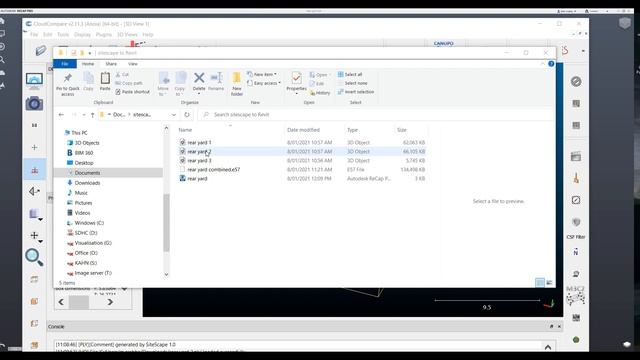
Task: Click Pin to Quick access in ribbon
Action: point(68,85)
